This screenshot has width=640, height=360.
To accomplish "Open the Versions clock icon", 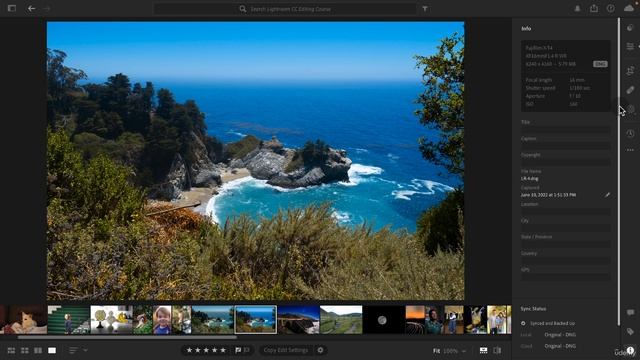I will coord(631,133).
